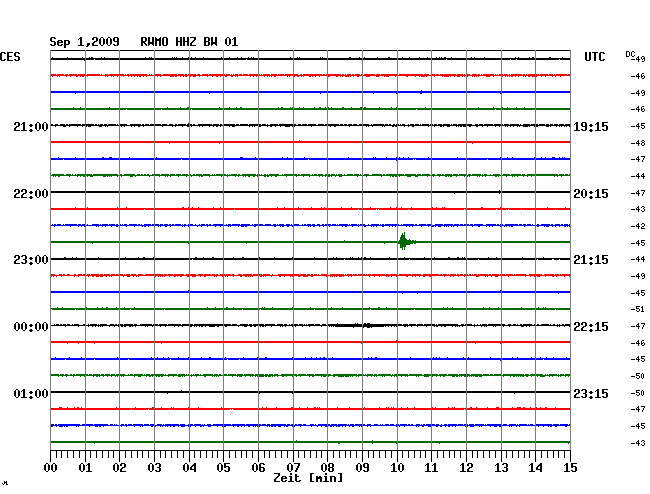650x494 pixels.
Task: Click minute label 04 on the time axis
Action: (189, 468)
